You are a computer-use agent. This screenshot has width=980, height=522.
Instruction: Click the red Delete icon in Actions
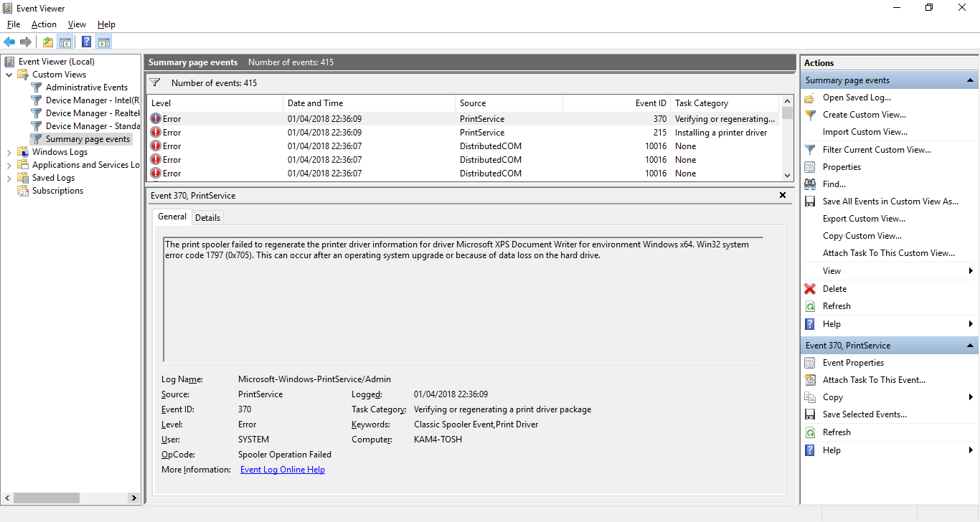tap(810, 289)
